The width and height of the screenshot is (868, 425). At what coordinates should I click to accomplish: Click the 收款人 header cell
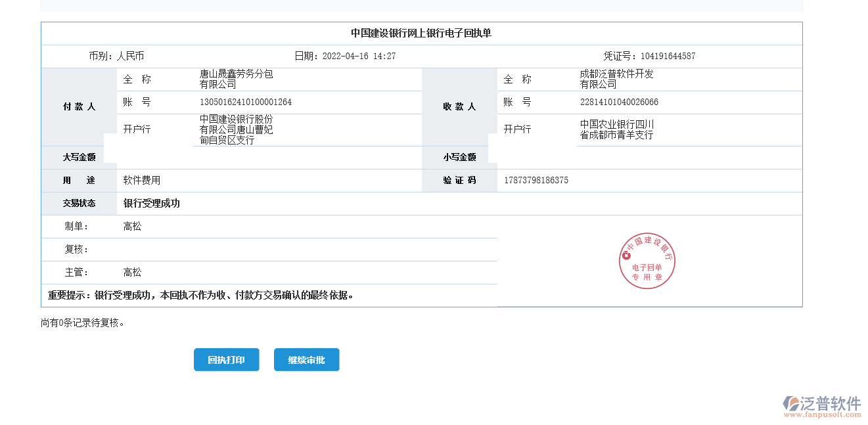coord(459,106)
